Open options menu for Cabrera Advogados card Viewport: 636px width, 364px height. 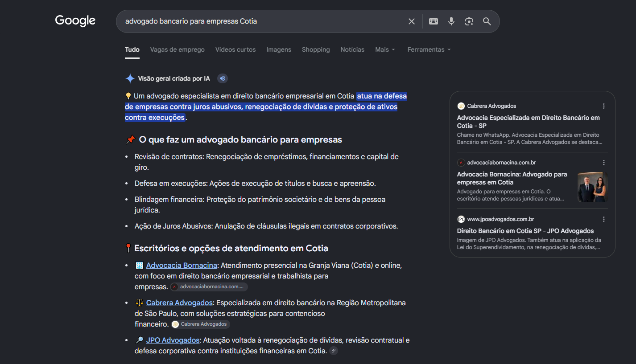point(604,106)
